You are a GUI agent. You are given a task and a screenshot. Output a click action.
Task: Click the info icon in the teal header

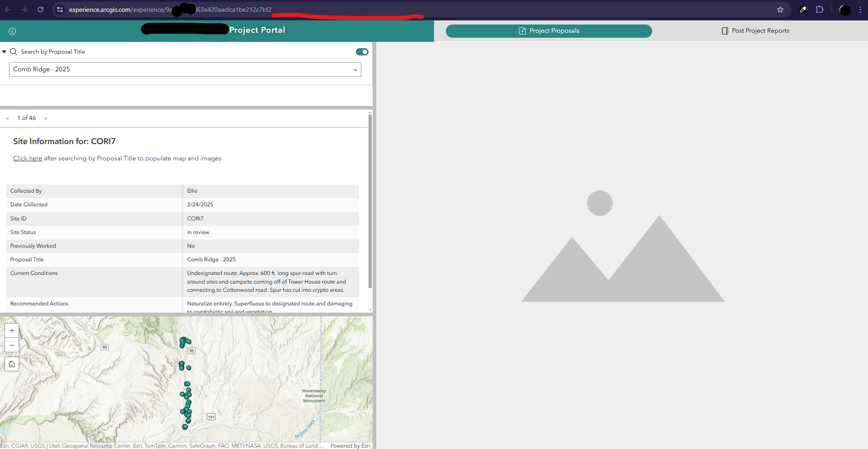coord(12,31)
